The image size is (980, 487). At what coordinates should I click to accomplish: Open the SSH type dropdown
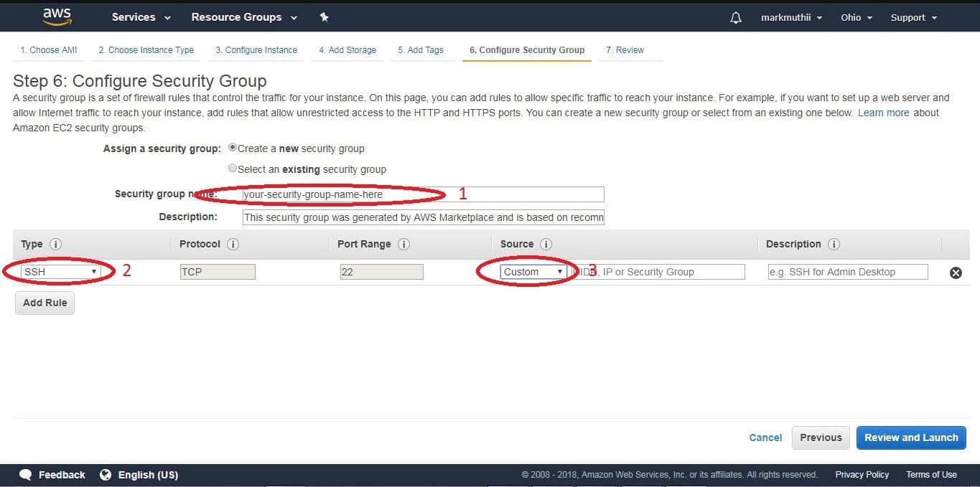tap(60, 272)
